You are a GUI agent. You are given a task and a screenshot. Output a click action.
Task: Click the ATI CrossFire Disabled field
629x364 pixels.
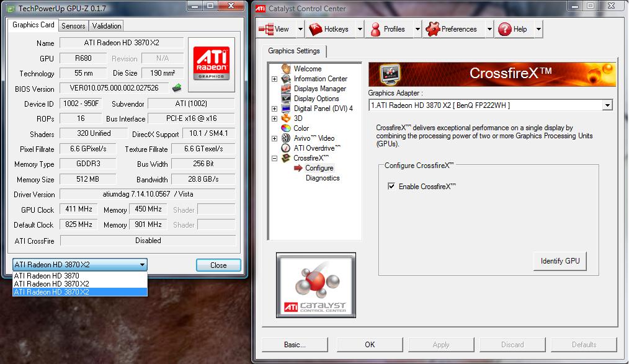[x=148, y=241]
